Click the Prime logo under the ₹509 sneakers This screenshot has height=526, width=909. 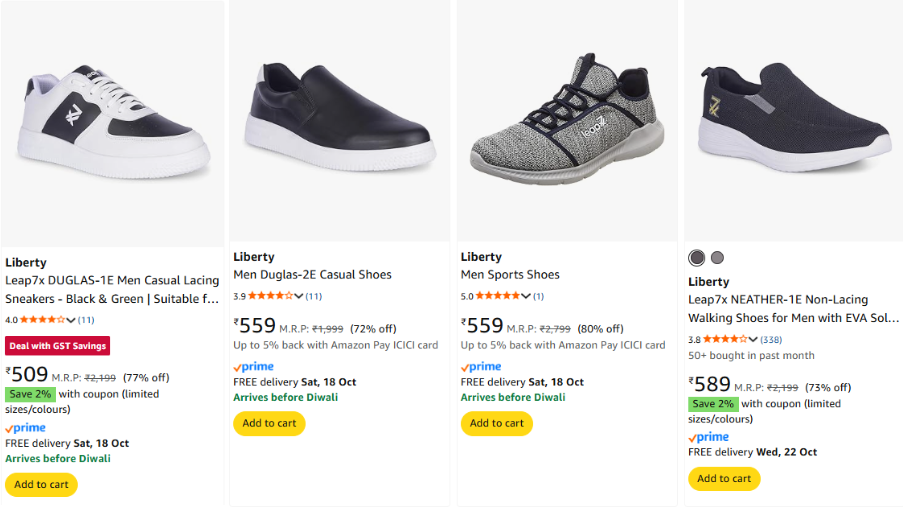pyautogui.click(x=25, y=428)
